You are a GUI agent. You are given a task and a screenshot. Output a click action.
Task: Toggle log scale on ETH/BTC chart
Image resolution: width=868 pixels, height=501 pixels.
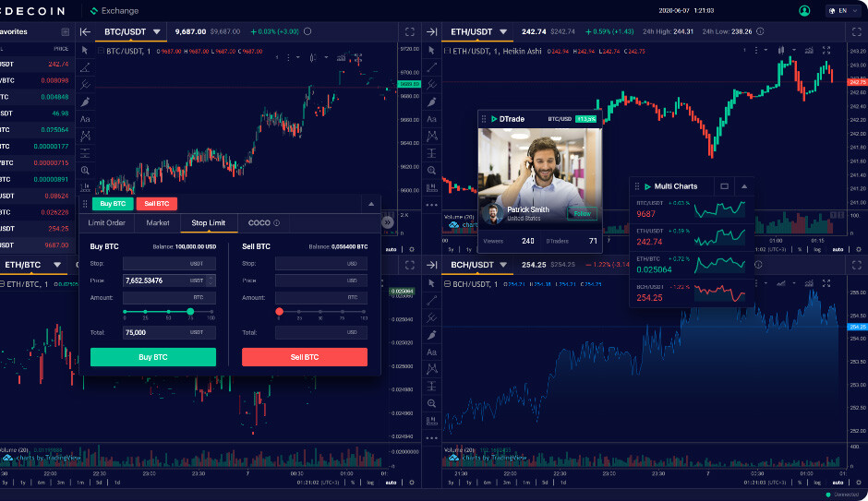point(370,483)
